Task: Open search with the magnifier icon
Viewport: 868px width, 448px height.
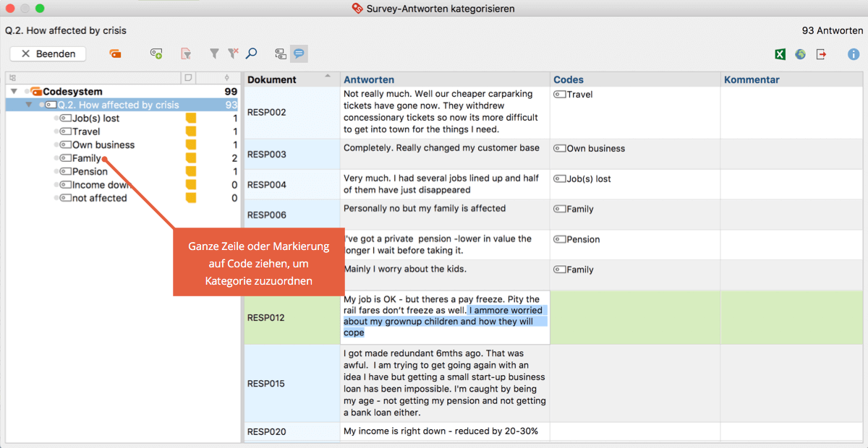Action: click(x=252, y=53)
